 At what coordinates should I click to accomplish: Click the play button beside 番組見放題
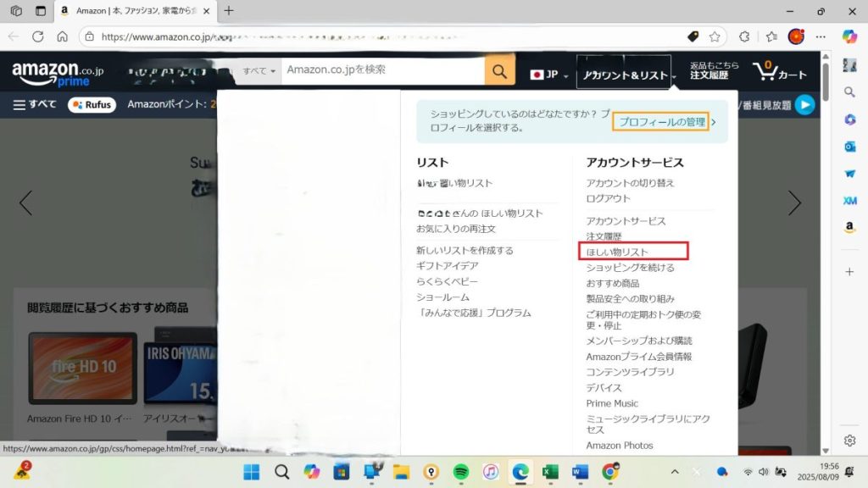pos(805,104)
